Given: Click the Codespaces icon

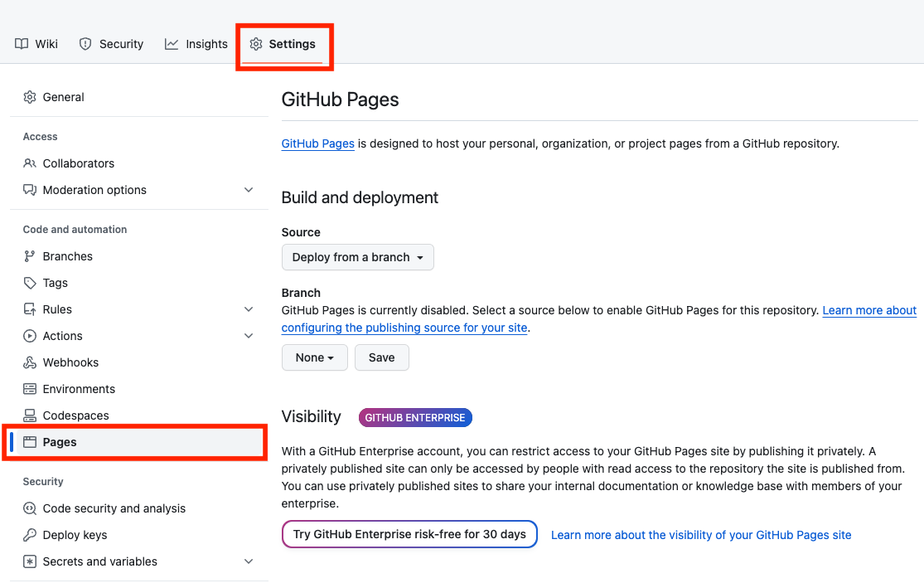Looking at the screenshot, I should point(30,415).
